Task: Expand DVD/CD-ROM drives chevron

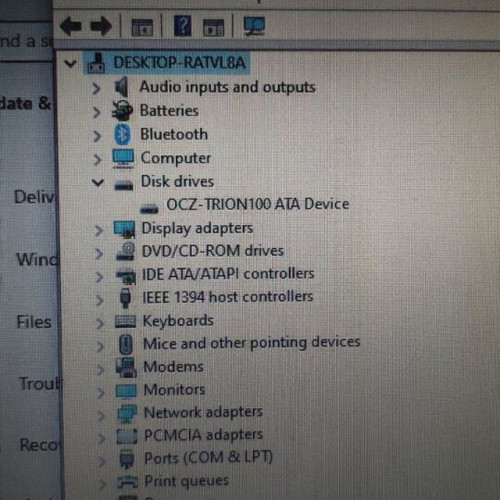Action: coord(99,254)
